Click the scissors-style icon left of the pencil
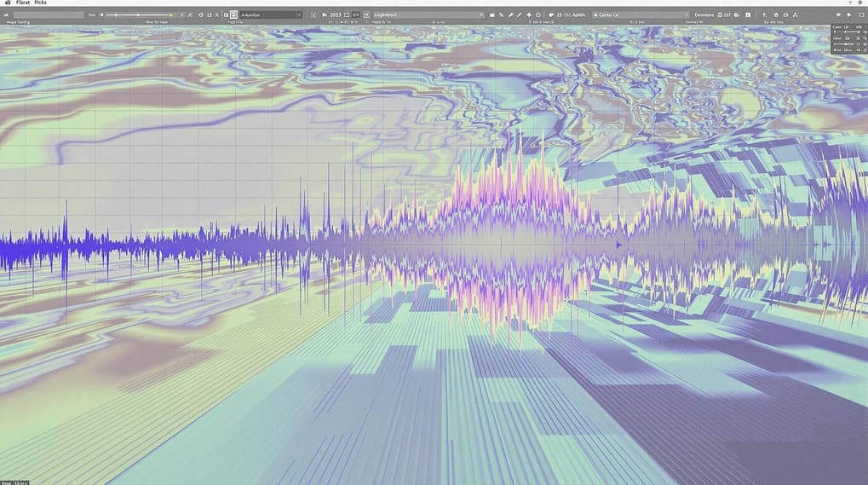 [x=501, y=15]
